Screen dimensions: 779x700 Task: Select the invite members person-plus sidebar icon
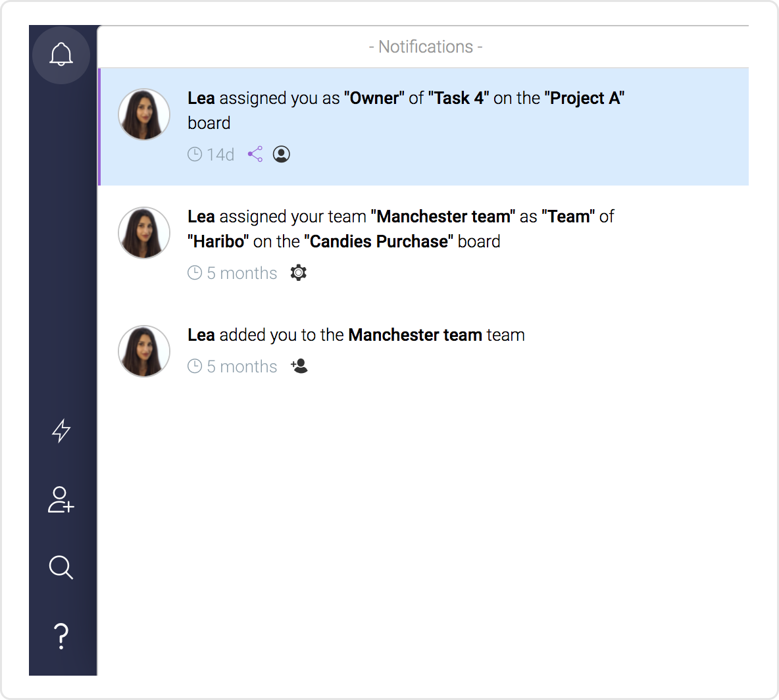pos(61,499)
